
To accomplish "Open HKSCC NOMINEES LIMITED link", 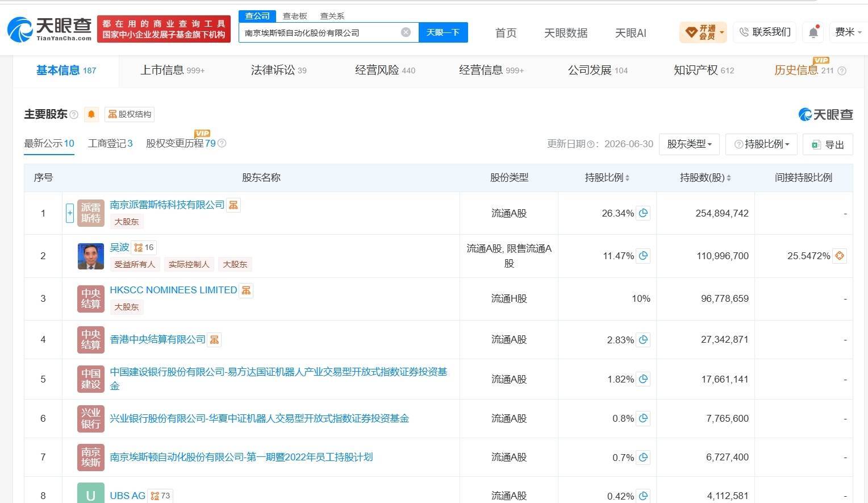I will (x=173, y=290).
